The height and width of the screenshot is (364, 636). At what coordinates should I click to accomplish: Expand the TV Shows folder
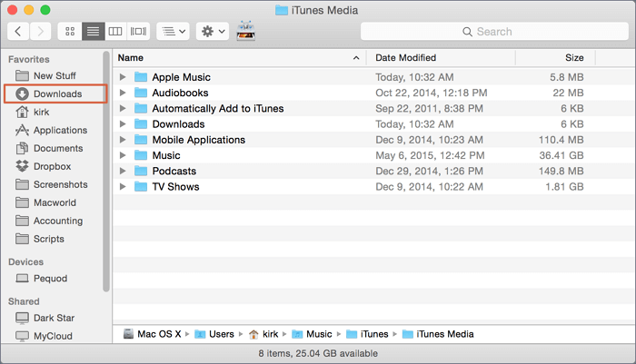pos(124,186)
